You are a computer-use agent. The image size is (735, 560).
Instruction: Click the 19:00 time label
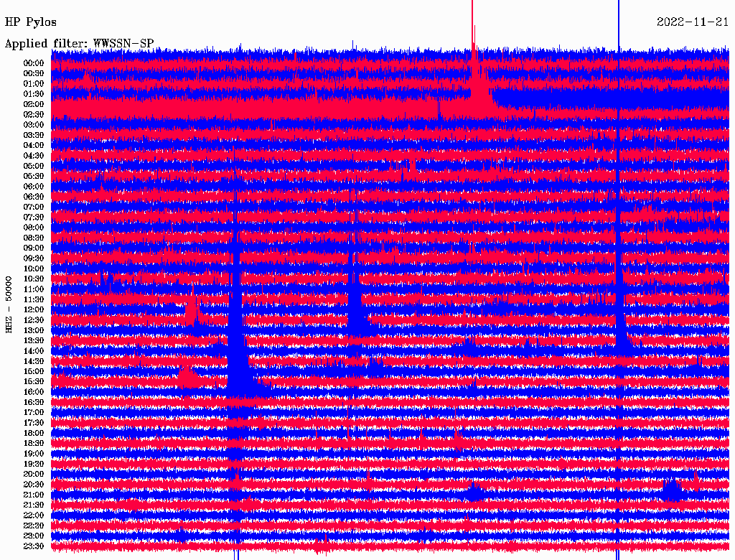tap(34, 454)
